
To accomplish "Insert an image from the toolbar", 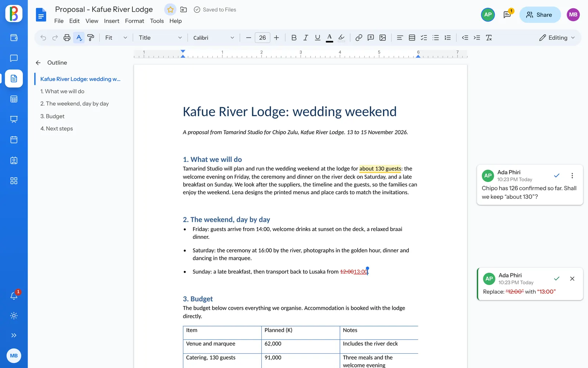I will pos(383,38).
